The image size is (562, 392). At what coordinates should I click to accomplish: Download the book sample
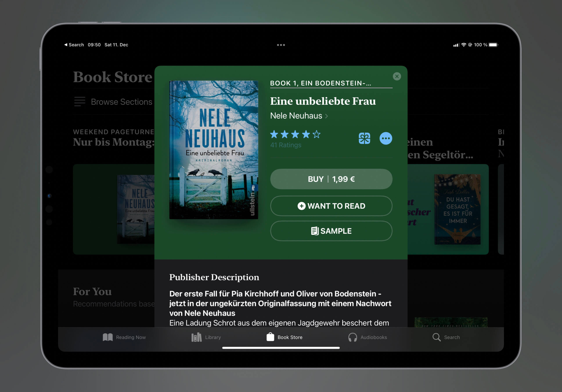pyautogui.click(x=331, y=231)
